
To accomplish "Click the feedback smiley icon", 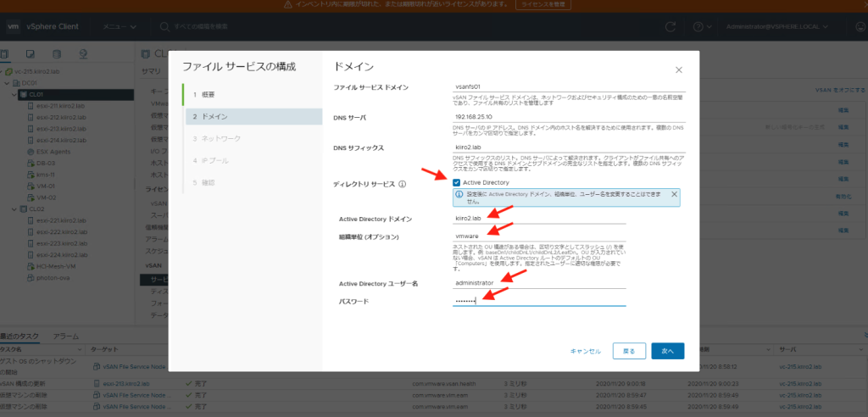I will coord(860,26).
